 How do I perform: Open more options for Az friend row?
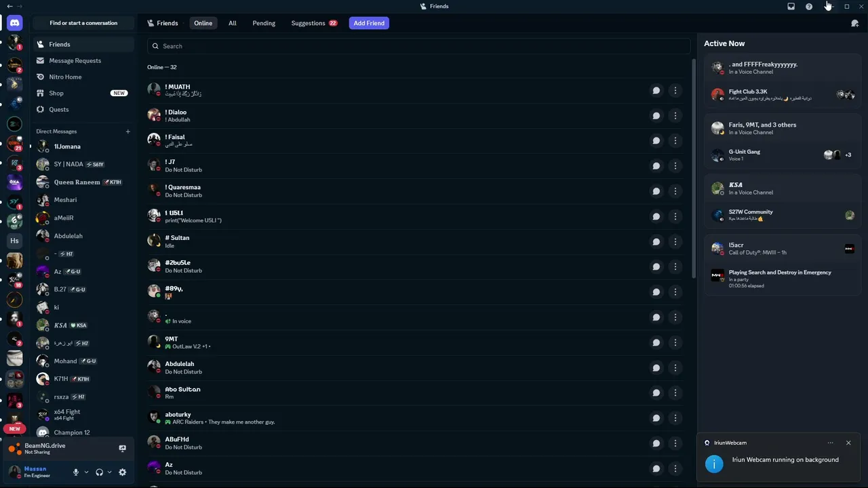coord(675,469)
